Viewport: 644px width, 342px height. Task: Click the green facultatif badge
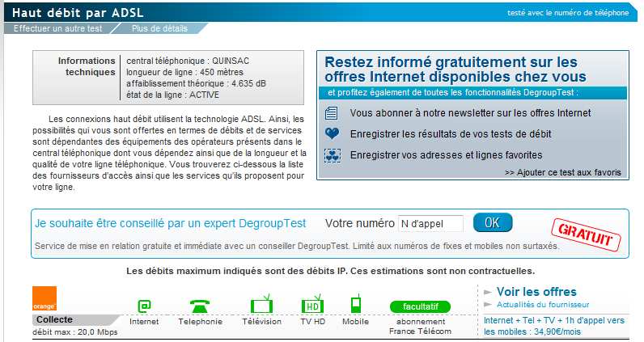pyautogui.click(x=420, y=306)
